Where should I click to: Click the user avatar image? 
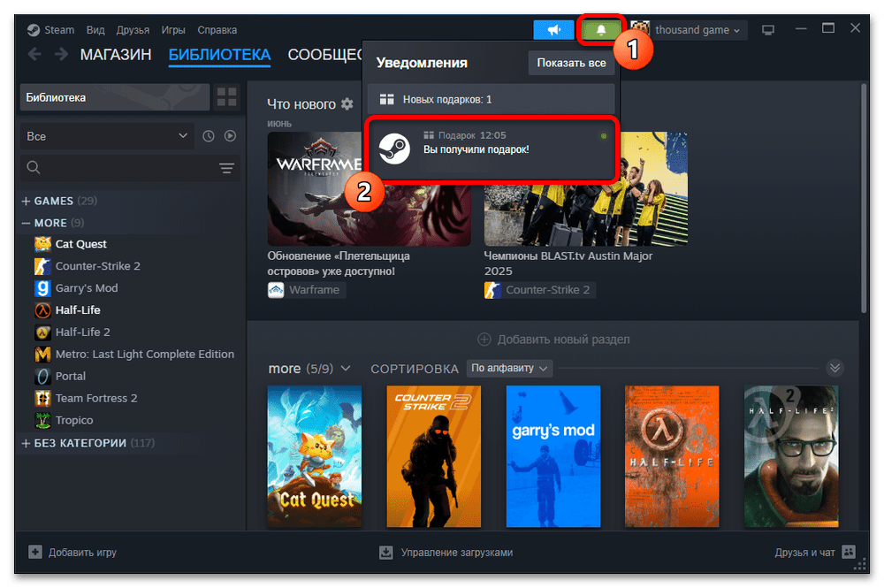coord(640,30)
